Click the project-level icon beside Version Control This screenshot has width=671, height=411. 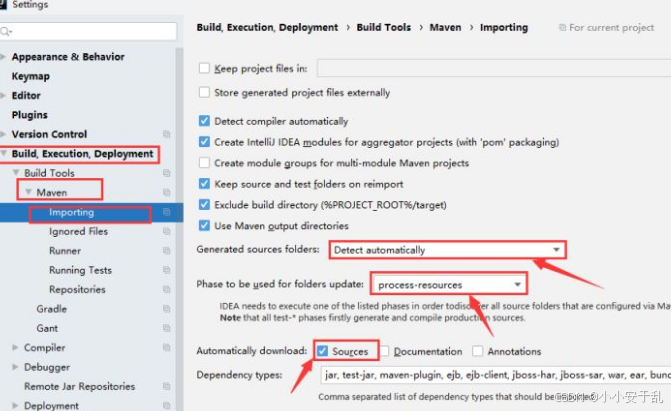click(x=166, y=134)
